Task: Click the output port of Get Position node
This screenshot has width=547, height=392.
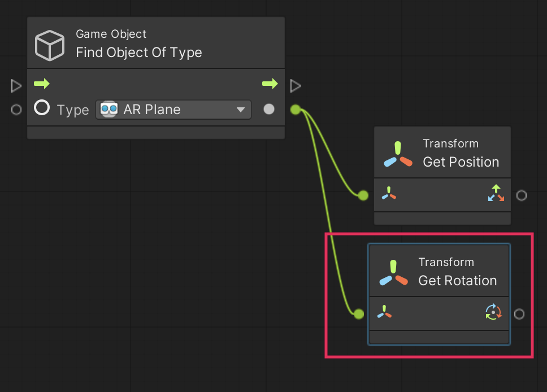Action: (x=522, y=195)
